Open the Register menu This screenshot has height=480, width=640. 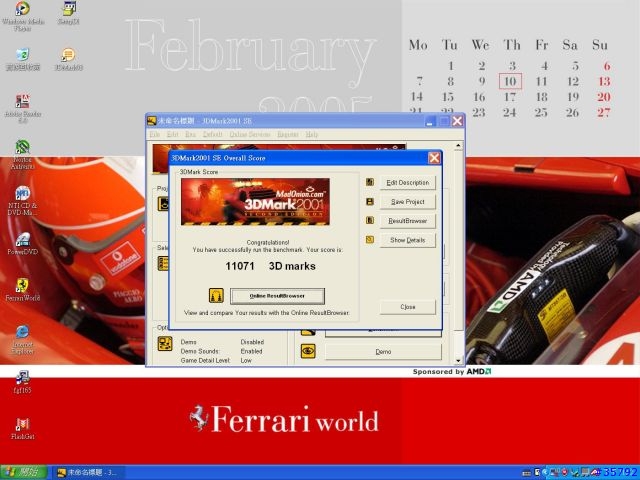(x=288, y=134)
